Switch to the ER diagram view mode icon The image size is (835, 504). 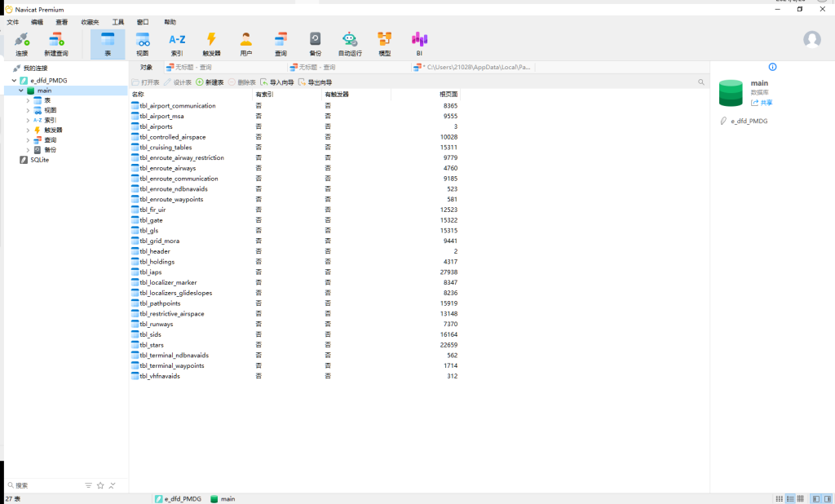801,498
